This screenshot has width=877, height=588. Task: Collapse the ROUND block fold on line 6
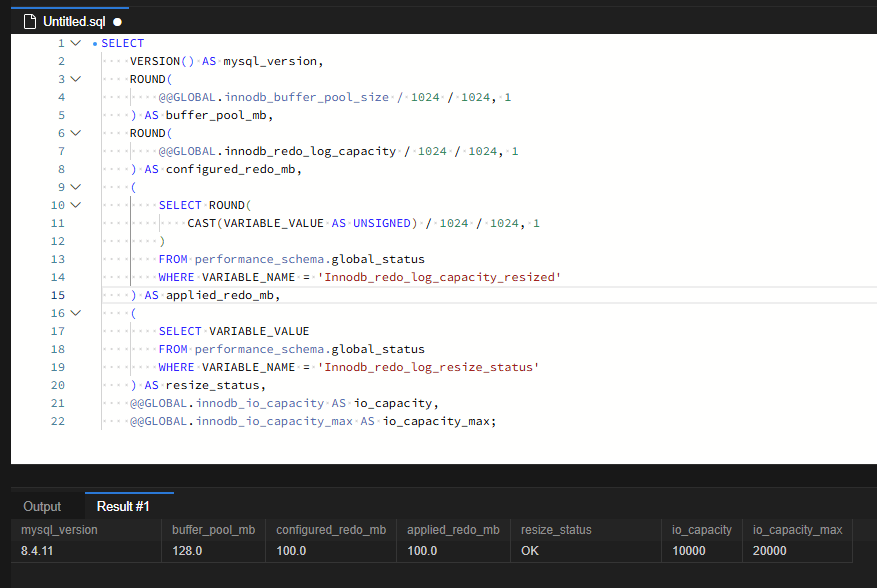coord(76,133)
